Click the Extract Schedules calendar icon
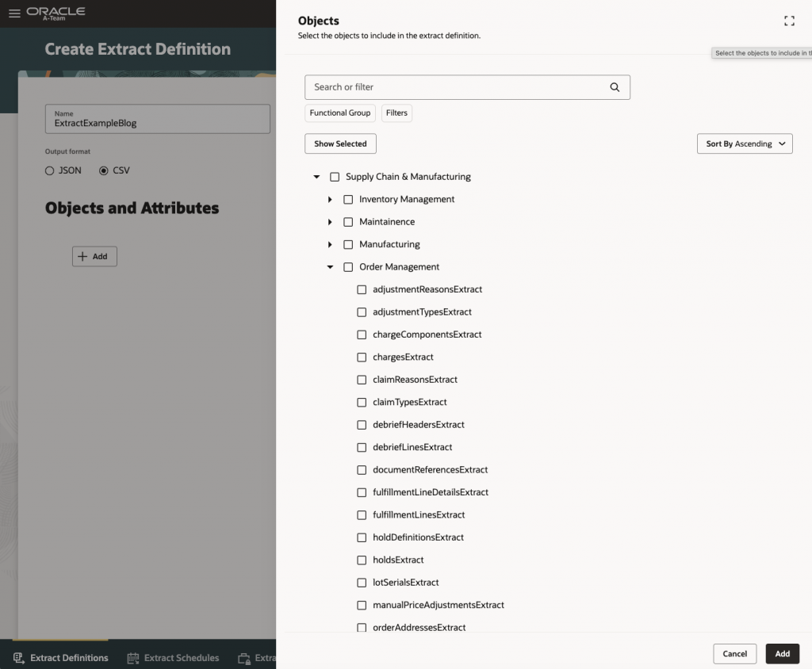 point(133,658)
